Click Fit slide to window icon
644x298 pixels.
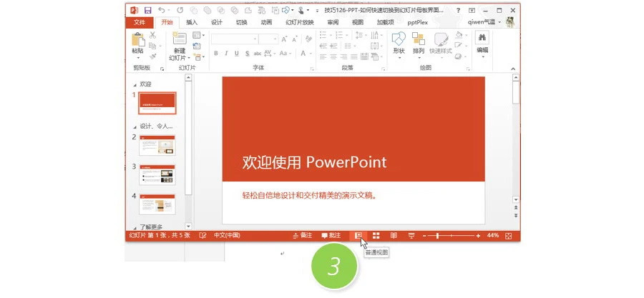pos(509,236)
